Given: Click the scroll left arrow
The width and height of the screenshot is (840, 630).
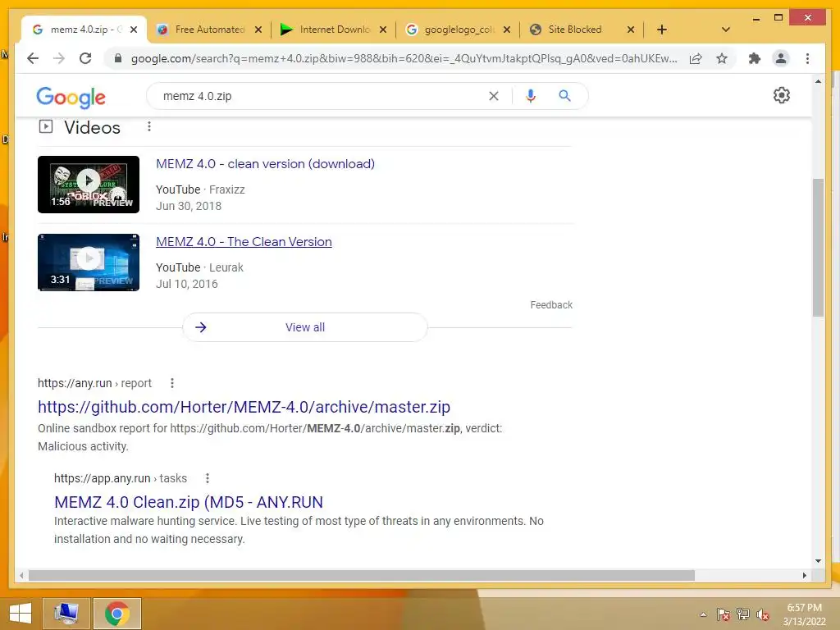Looking at the screenshot, I should 21,575.
